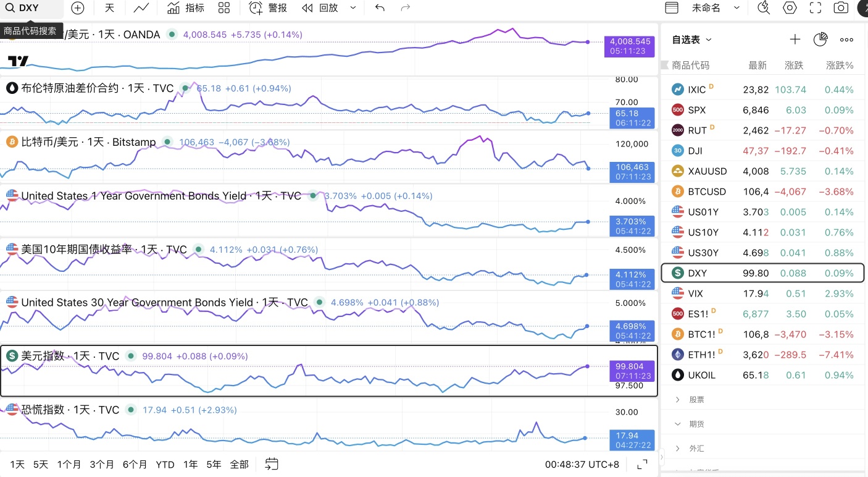Open the 天 interval dropdown

click(x=109, y=8)
